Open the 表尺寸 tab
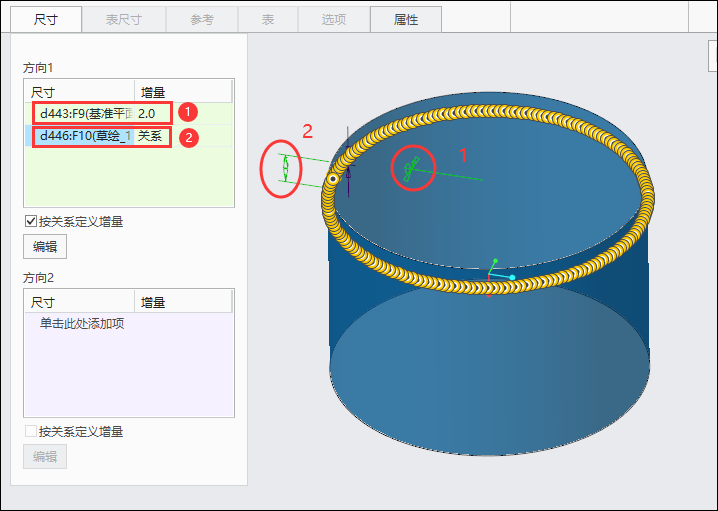This screenshot has width=718, height=511. pyautogui.click(x=124, y=20)
